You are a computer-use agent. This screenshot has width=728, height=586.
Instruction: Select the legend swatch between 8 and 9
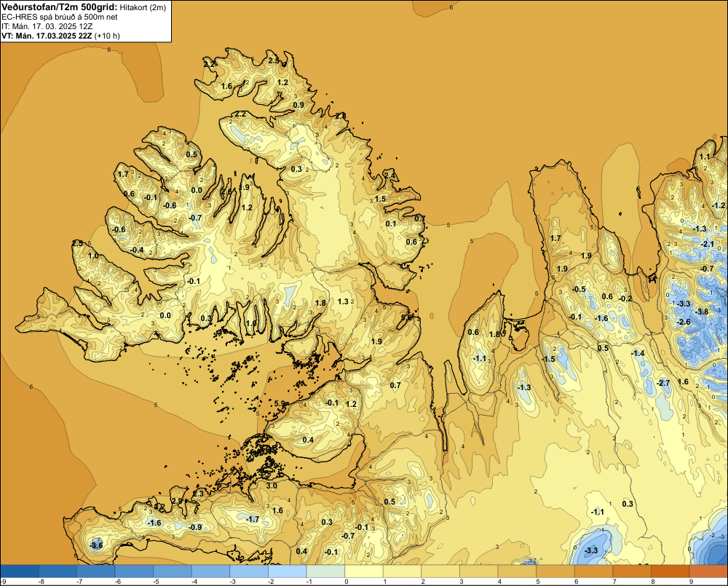[x=670, y=571]
